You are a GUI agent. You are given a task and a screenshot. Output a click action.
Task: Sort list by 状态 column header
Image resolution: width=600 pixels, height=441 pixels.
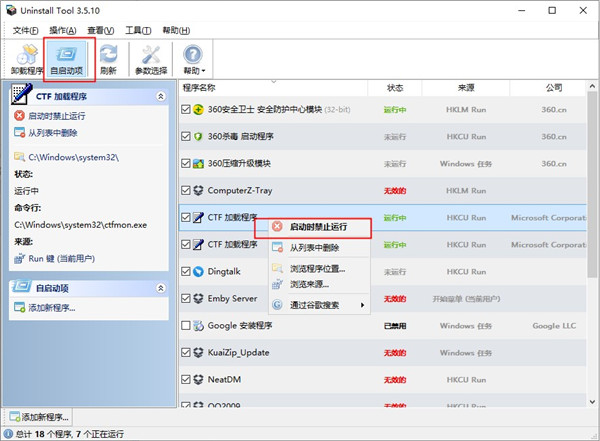click(394, 87)
